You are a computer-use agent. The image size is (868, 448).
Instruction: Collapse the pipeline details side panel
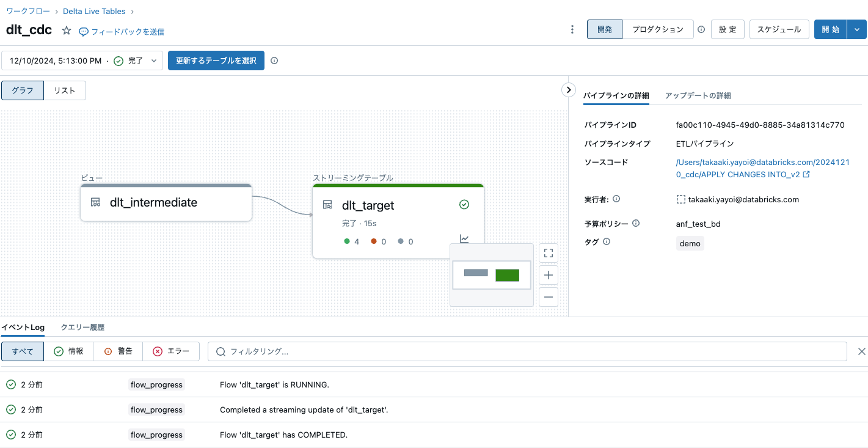(x=569, y=90)
